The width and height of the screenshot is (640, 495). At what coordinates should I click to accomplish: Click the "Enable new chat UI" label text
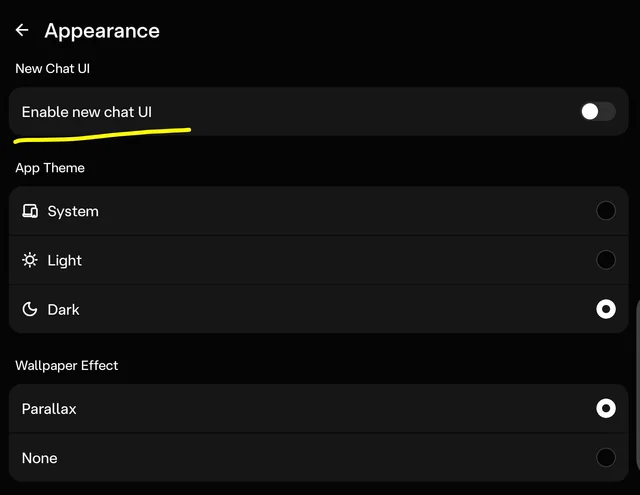pyautogui.click(x=87, y=112)
